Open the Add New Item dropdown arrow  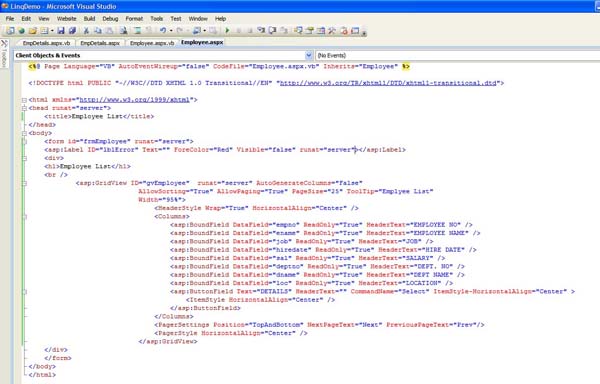coord(52,31)
